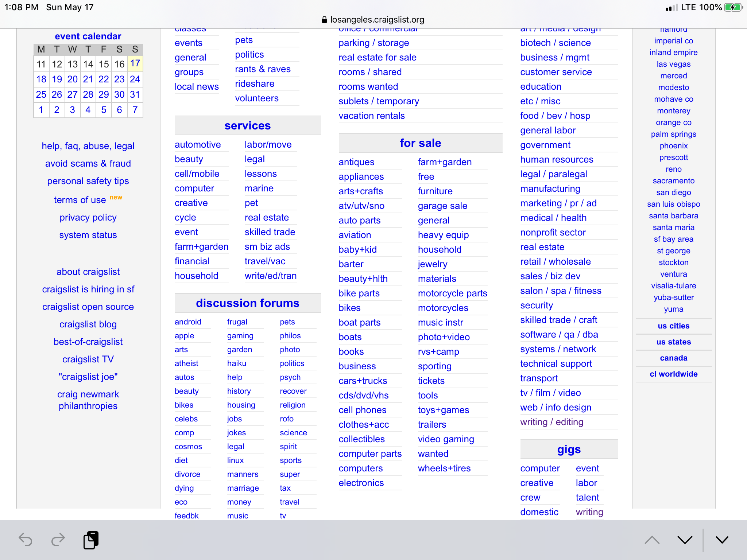Screen dimensions: 747x560
Task: Expand us cities list
Action: pyautogui.click(x=673, y=326)
